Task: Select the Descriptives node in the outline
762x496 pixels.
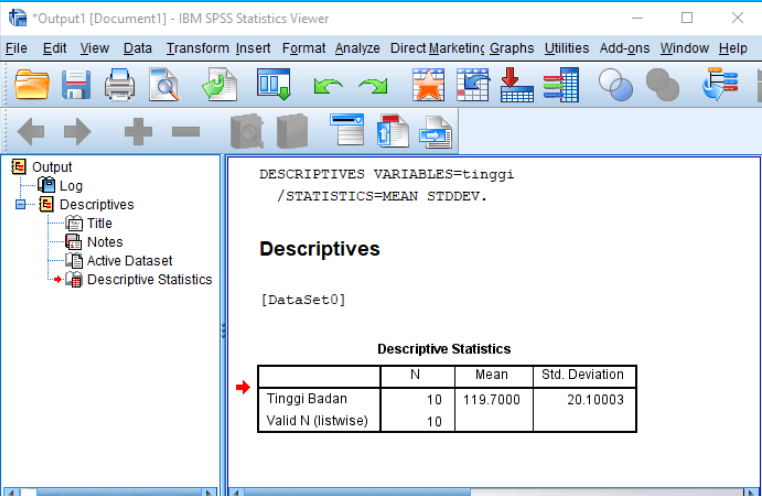Action: 97,205
